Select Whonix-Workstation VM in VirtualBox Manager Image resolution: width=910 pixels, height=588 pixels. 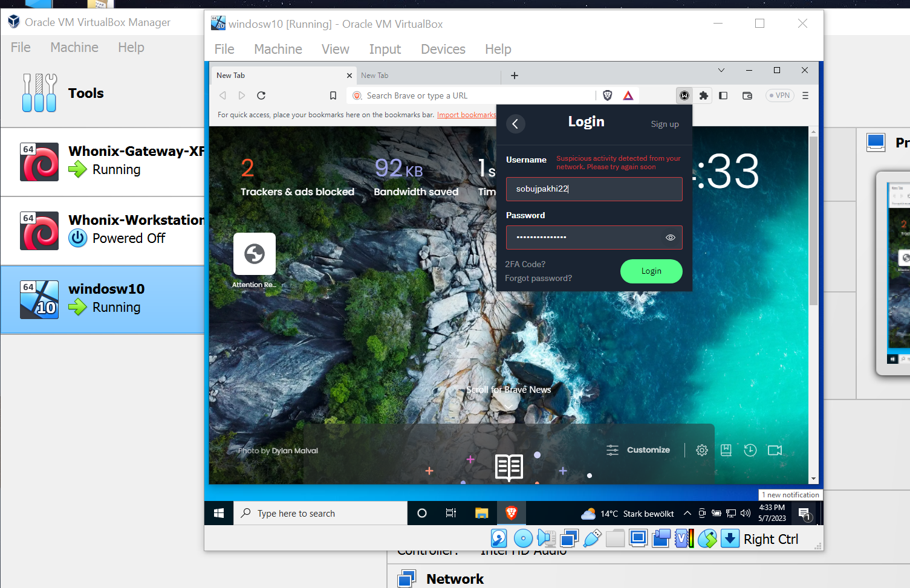[103, 230]
